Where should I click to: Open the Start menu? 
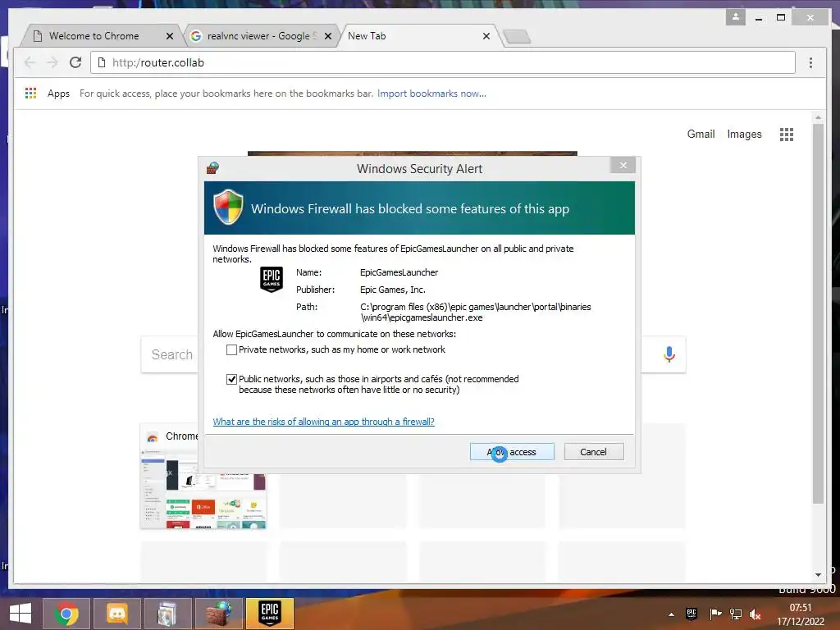pos(21,613)
